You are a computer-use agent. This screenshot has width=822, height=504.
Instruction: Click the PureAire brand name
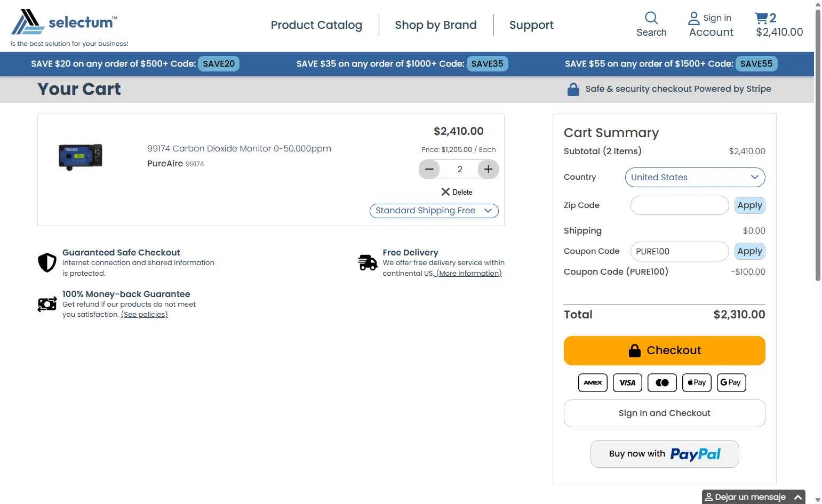(x=165, y=164)
